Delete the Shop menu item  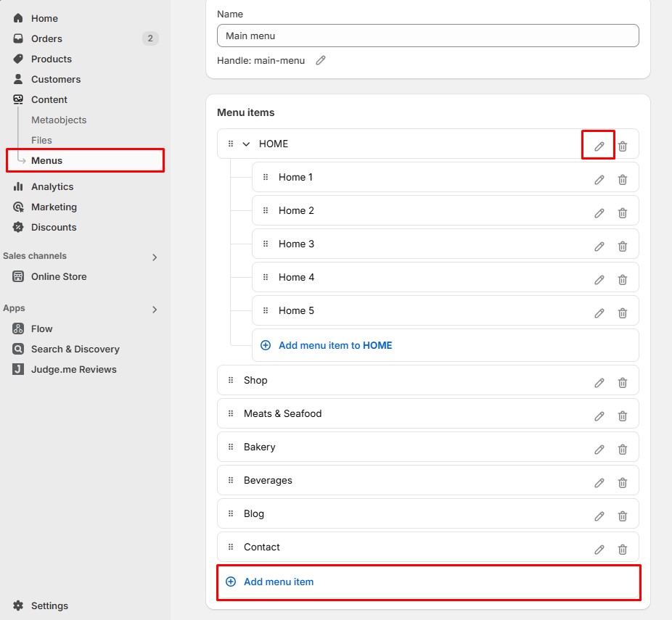pos(622,381)
